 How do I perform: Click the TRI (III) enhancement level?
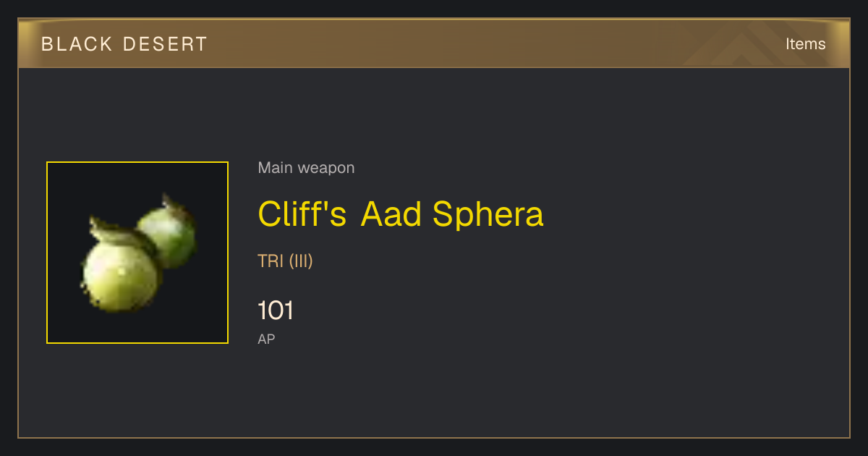(x=285, y=261)
